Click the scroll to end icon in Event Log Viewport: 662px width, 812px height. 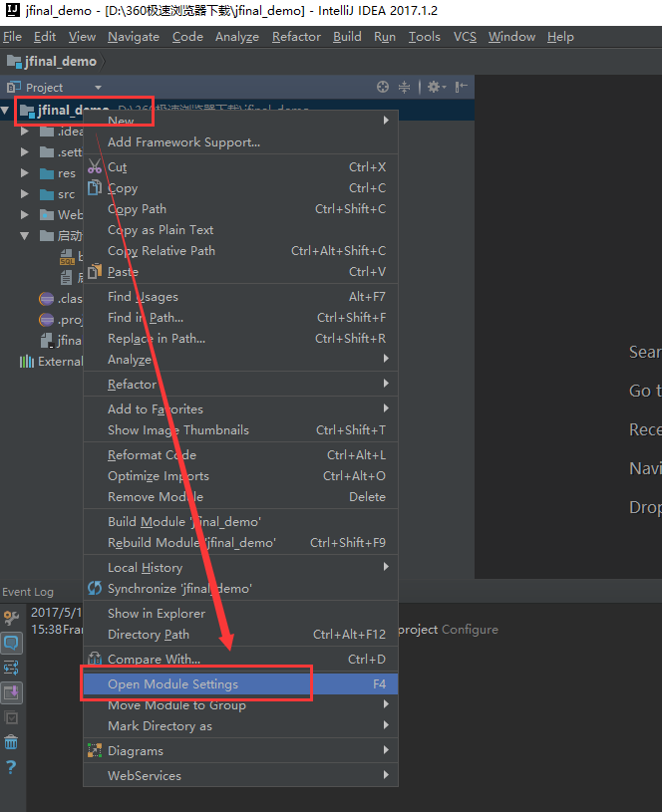click(11, 692)
